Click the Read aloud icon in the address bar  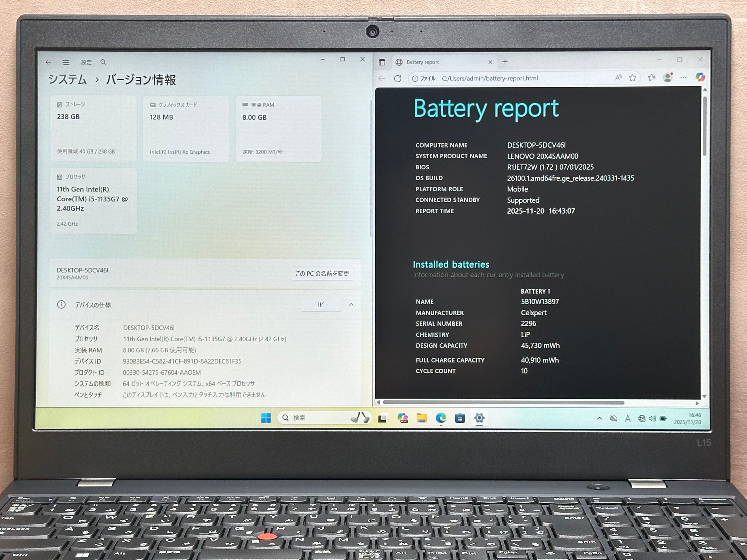tap(618, 78)
